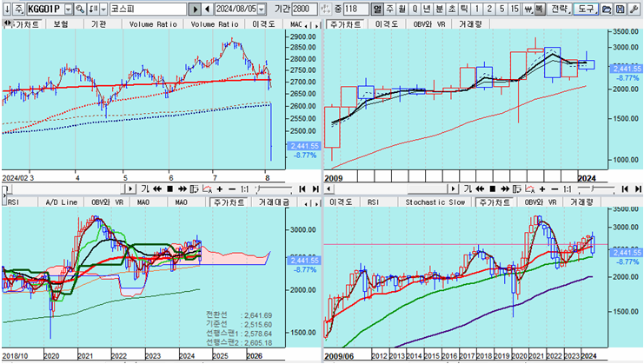Viewport: 644px width, 364px height.
Task: Select the 주 weekly period toggle
Action: pos(389,9)
